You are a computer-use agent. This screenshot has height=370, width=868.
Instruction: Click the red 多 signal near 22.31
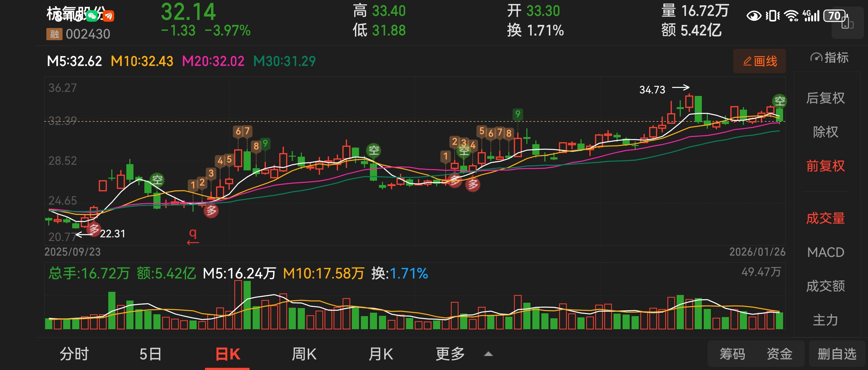(93, 229)
